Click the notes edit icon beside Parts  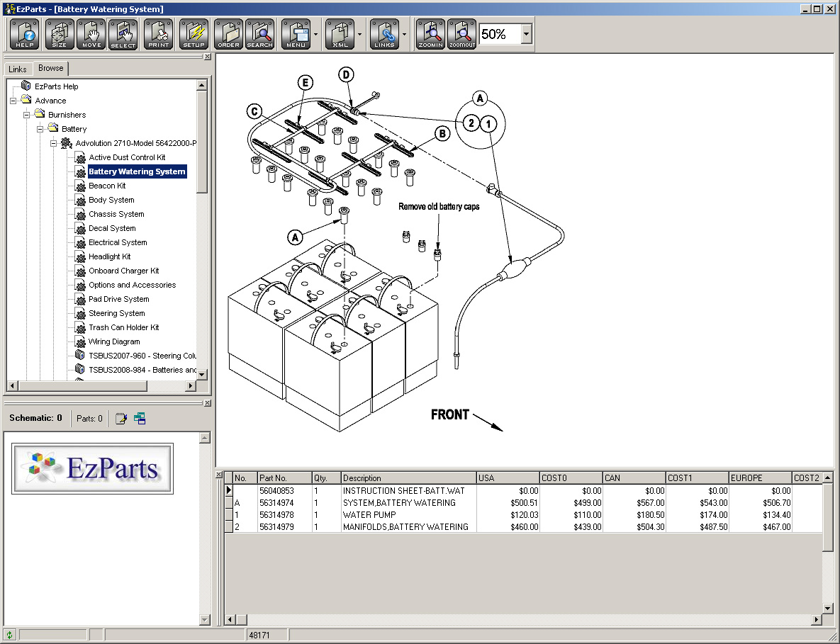(x=121, y=419)
